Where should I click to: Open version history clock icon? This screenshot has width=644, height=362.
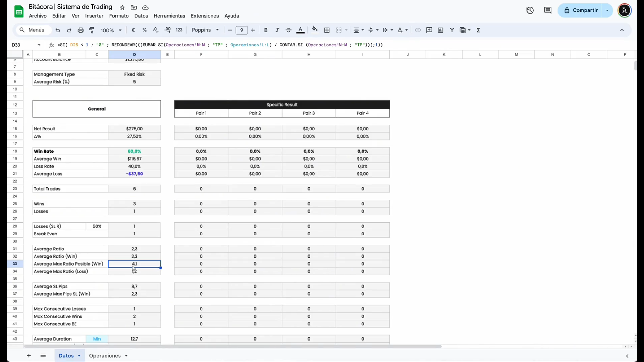tap(530, 10)
